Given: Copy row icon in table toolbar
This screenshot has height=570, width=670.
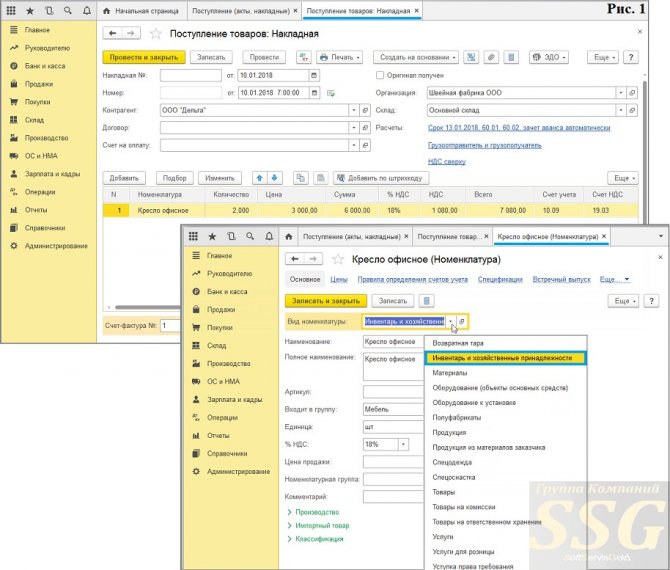Looking at the screenshot, I should coord(301,178).
